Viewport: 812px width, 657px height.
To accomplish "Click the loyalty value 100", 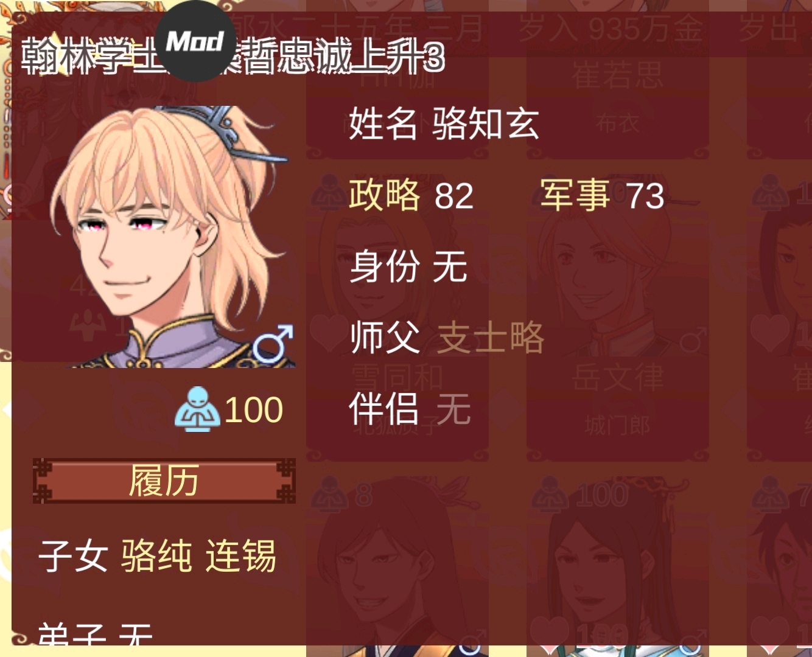I will pyautogui.click(x=254, y=409).
